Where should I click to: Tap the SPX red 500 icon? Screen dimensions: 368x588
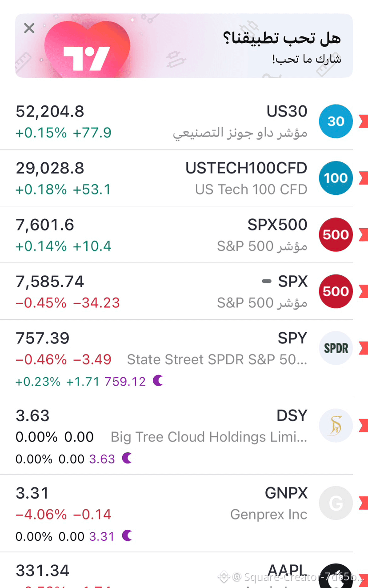tap(336, 291)
